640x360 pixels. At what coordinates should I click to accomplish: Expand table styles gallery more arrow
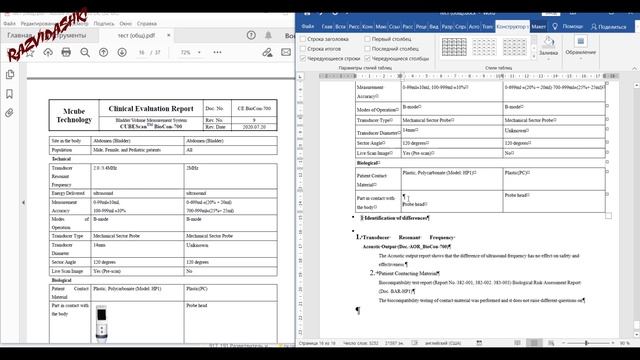pyautogui.click(x=534, y=56)
